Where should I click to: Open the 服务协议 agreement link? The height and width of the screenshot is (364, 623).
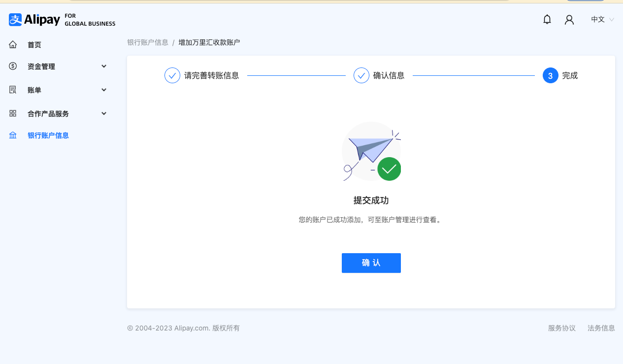click(561, 328)
